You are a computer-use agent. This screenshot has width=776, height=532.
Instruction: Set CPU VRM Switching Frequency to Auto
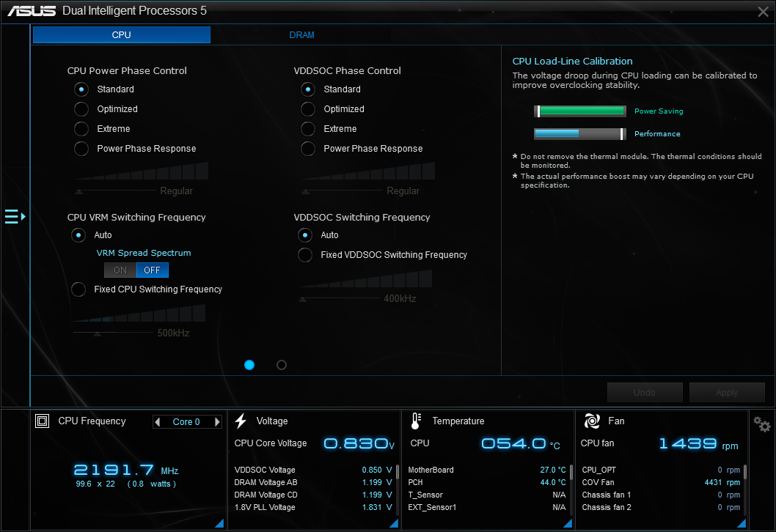(x=78, y=235)
